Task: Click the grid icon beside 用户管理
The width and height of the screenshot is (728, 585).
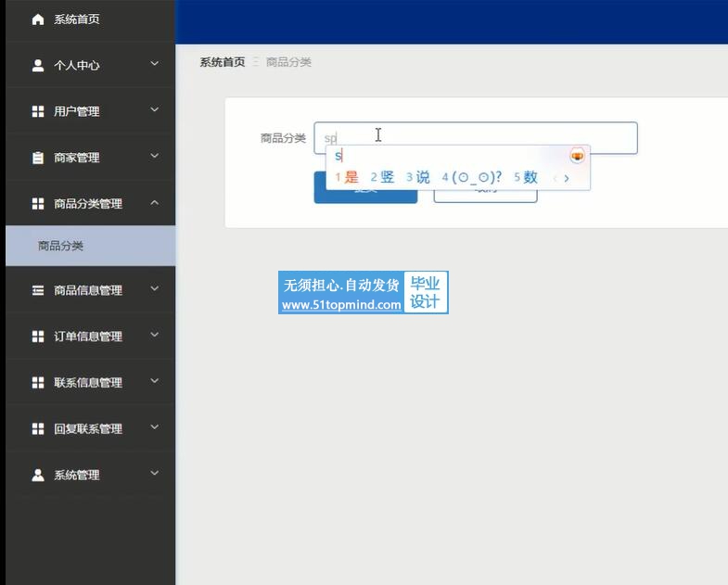Action: pos(38,111)
